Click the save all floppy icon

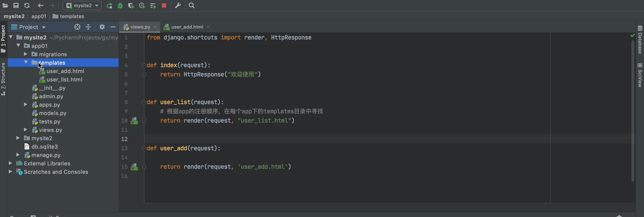point(16,5)
